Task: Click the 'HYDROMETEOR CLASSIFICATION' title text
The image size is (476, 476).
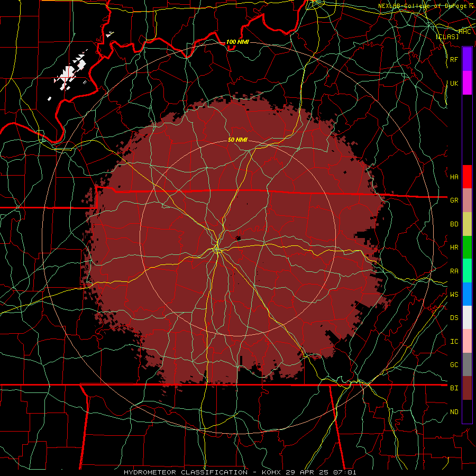Action: pyautogui.click(x=186, y=472)
